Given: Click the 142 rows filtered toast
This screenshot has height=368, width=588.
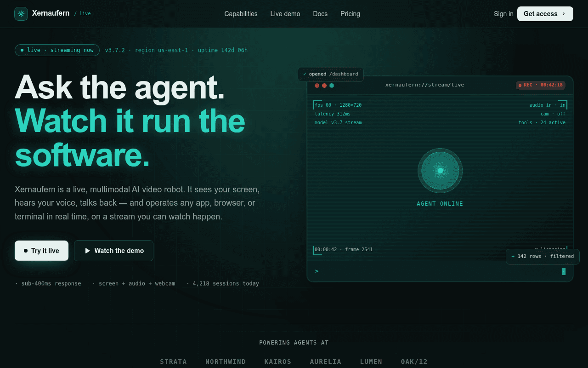Looking at the screenshot, I should click(x=543, y=256).
